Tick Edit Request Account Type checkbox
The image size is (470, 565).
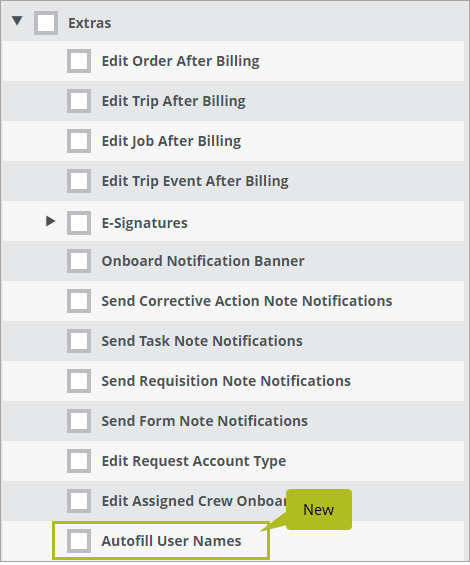79,461
